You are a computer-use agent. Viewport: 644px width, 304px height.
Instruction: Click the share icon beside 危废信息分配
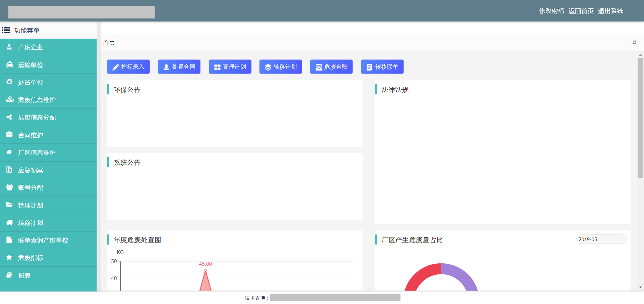(9, 117)
